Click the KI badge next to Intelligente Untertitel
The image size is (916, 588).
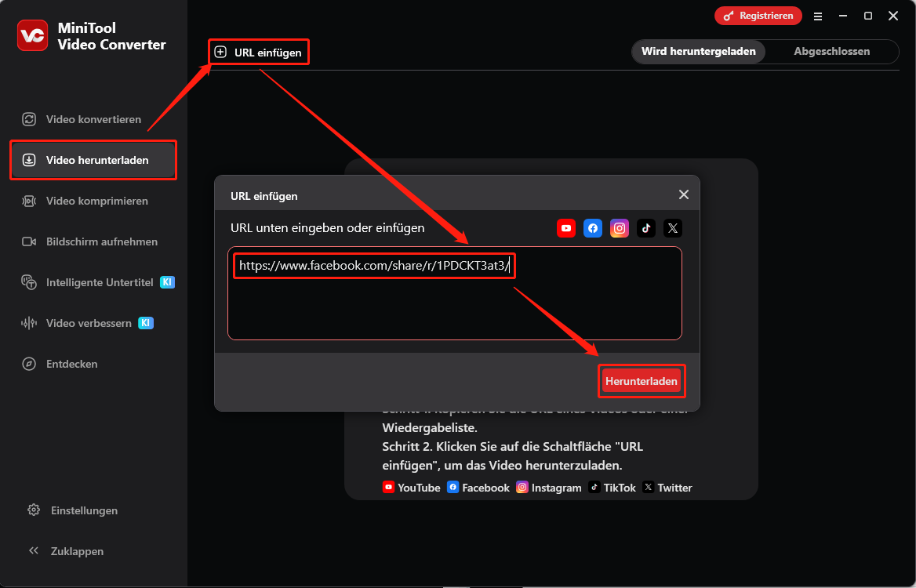pos(167,282)
